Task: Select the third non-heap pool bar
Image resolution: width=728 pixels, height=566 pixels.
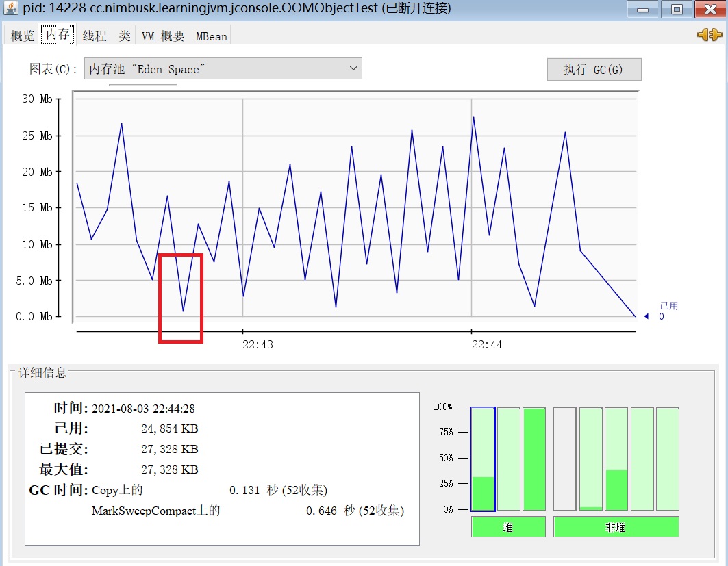Action: 616,459
